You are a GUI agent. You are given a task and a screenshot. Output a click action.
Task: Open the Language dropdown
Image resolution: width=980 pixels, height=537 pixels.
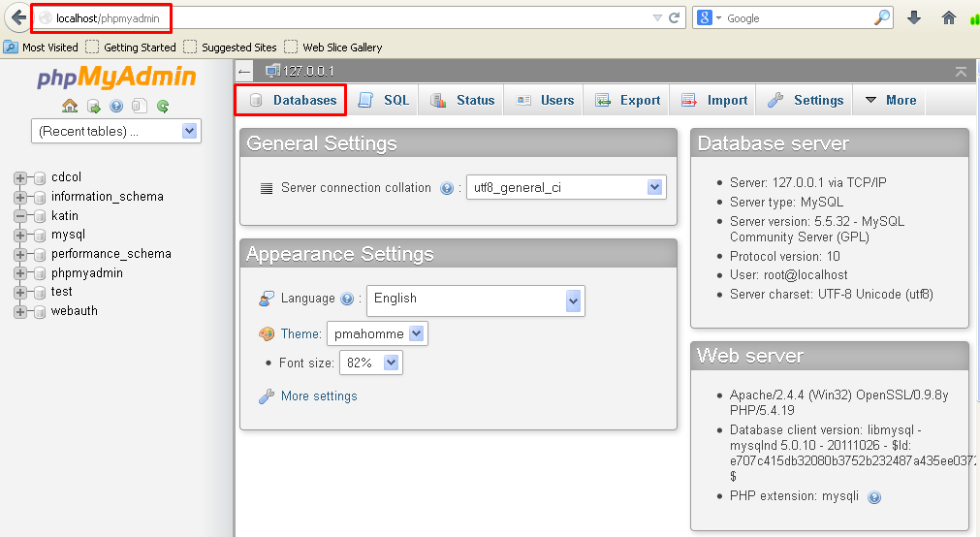coord(476,300)
